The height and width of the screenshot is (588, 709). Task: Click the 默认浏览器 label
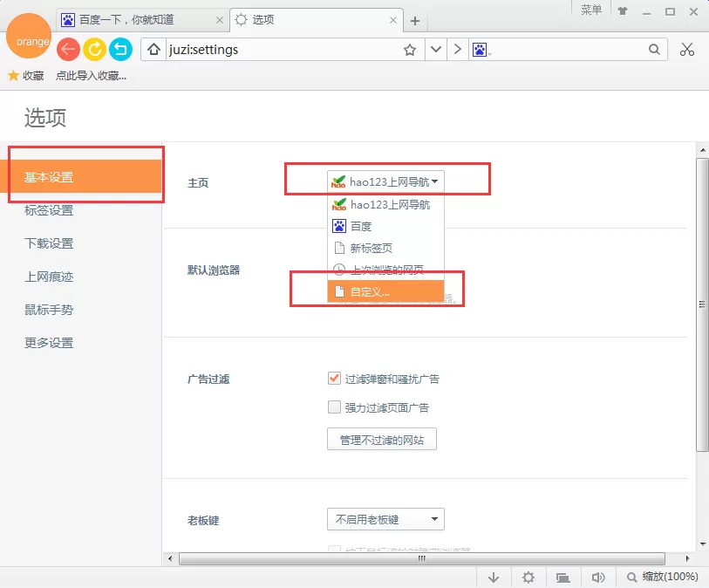pyautogui.click(x=214, y=270)
